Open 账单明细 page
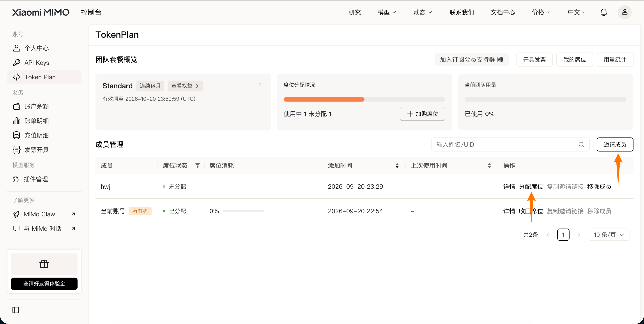The width and height of the screenshot is (644, 324). [x=44, y=121]
